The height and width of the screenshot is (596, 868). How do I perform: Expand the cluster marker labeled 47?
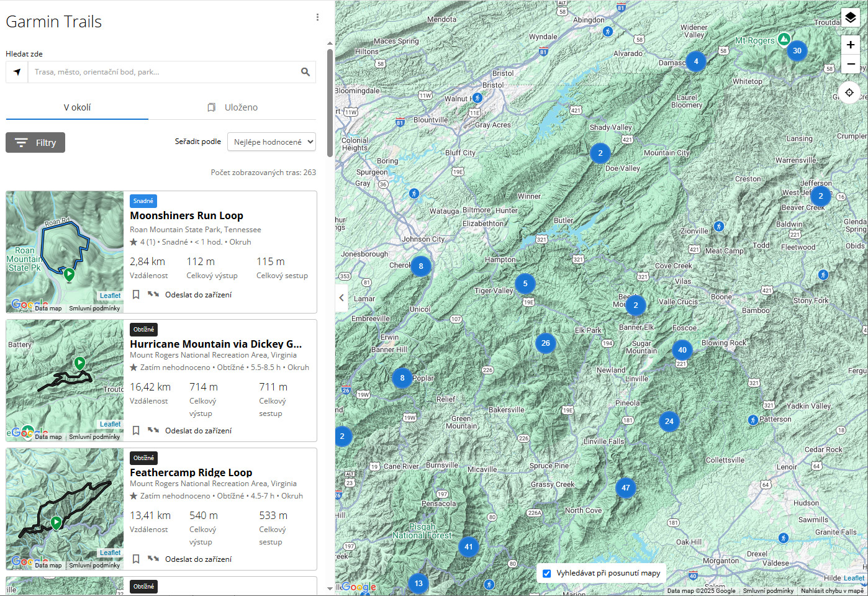pos(626,487)
